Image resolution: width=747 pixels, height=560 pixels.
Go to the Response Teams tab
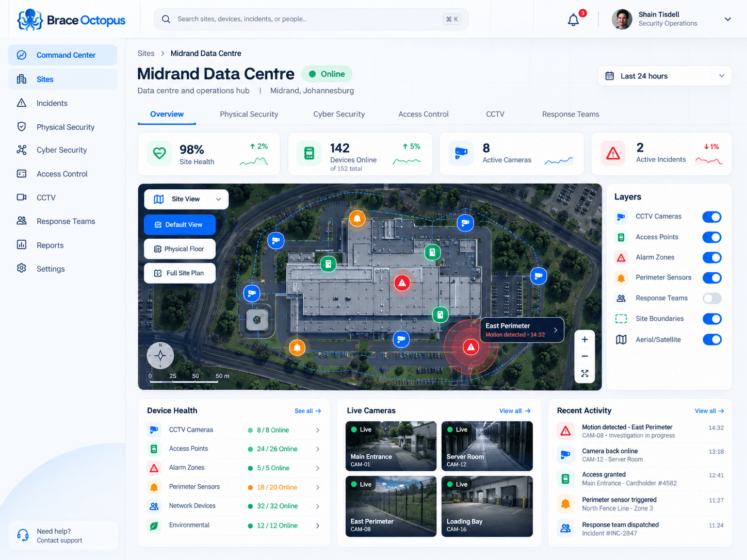571,114
